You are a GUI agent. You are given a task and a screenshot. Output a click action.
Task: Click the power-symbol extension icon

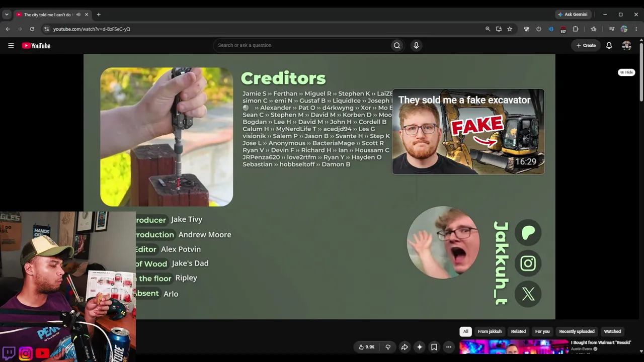click(539, 29)
